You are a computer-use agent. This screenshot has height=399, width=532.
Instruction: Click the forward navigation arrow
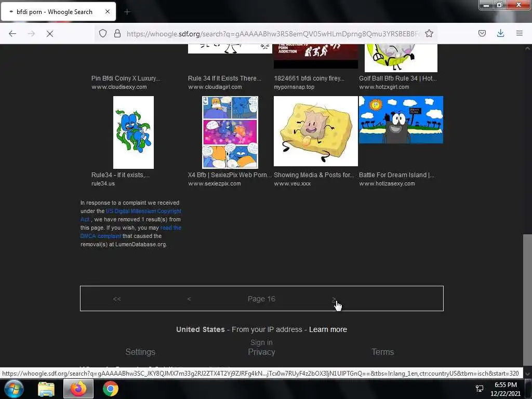pyautogui.click(x=31, y=34)
